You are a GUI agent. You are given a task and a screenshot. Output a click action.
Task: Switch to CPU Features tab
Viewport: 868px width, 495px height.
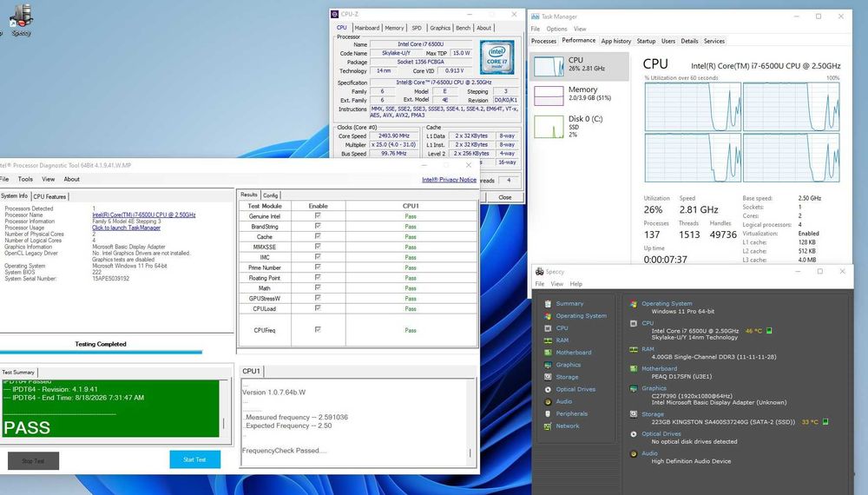coord(49,196)
